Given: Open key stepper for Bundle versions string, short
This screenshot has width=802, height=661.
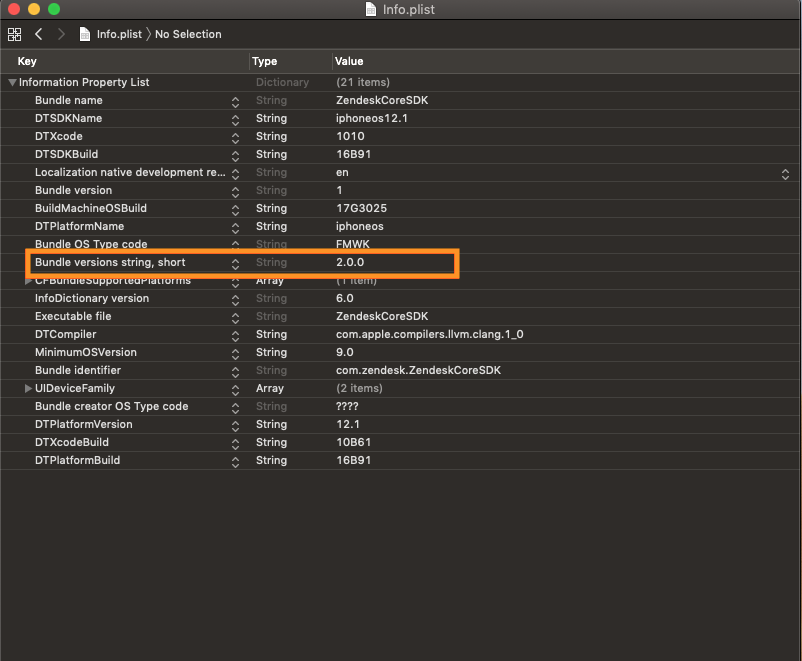Looking at the screenshot, I should click(235, 263).
